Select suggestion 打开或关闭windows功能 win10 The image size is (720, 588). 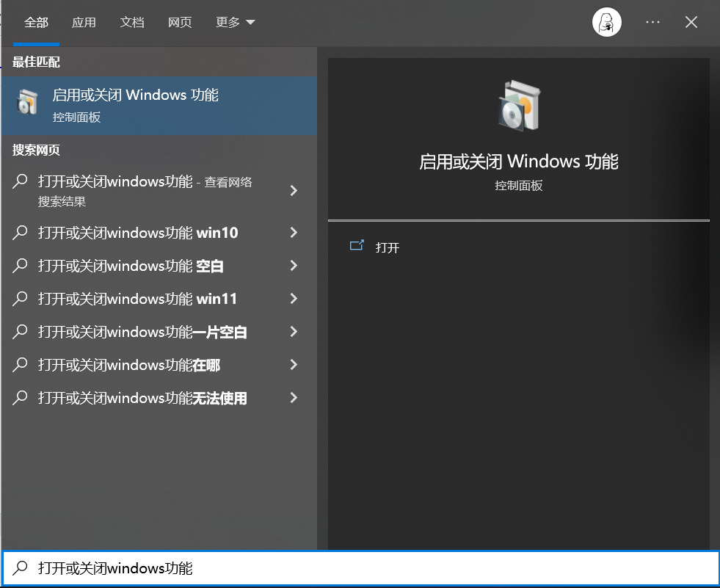click(159, 233)
